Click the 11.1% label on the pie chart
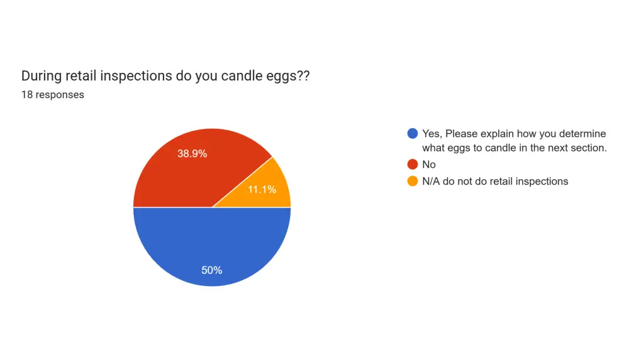644x362 pixels. coord(262,189)
